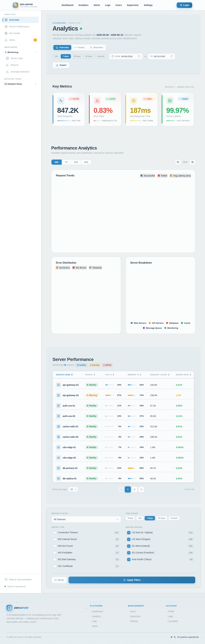Check the 403 Forbidden checkbox
This screenshot has height=644, width=205.
click(x=55, y=553)
